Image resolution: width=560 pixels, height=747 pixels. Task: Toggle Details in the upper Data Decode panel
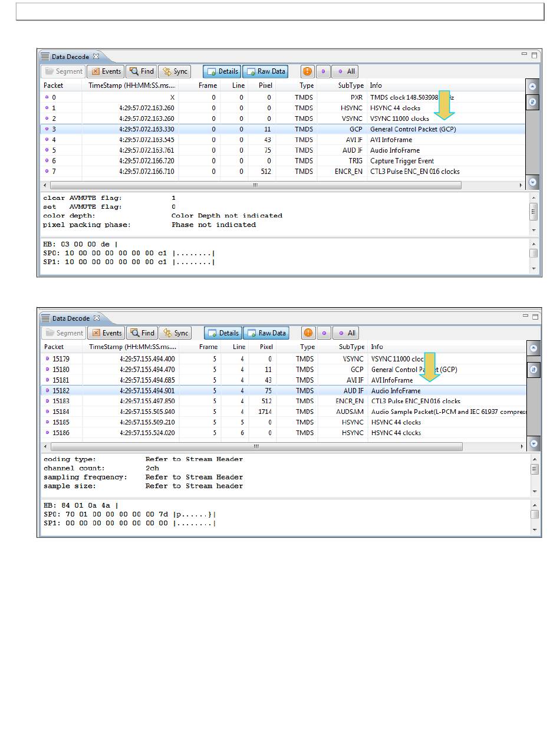(x=222, y=71)
